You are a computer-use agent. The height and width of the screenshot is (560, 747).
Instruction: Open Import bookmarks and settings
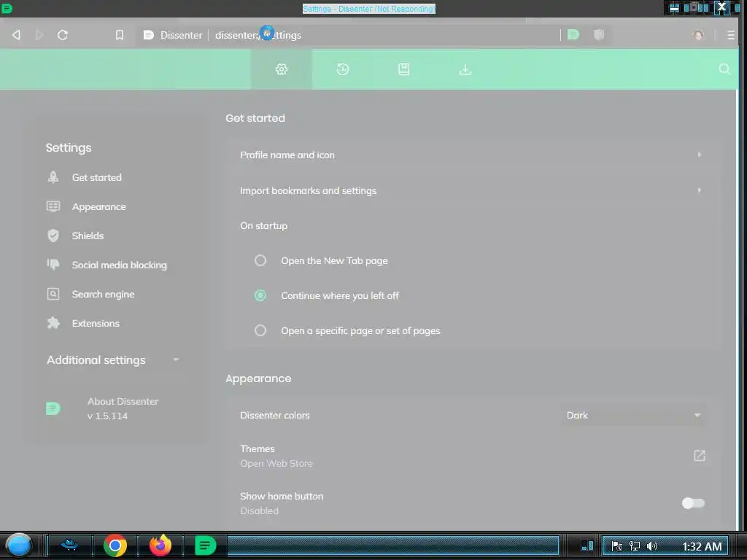pyautogui.click(x=472, y=190)
